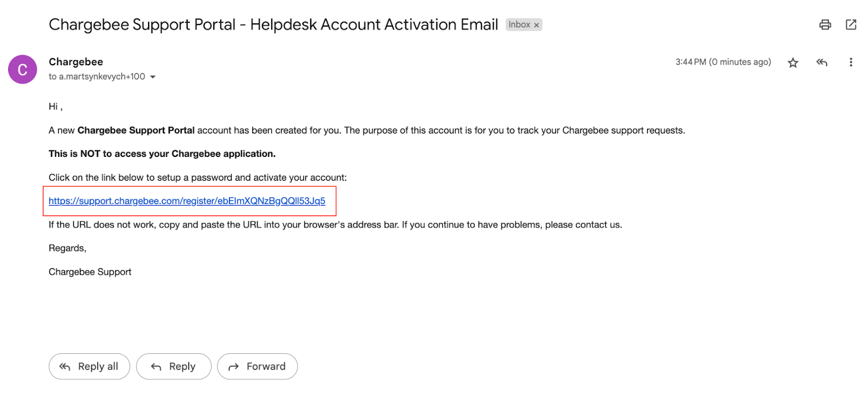Print this email using the printer icon
This screenshot has width=868, height=400.
825,24
